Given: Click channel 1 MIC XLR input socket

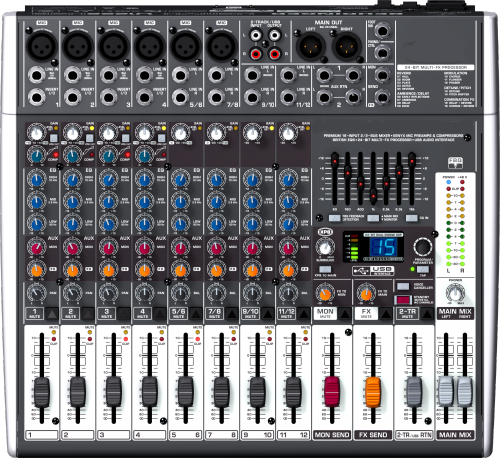Looking at the screenshot, I should (42, 46).
